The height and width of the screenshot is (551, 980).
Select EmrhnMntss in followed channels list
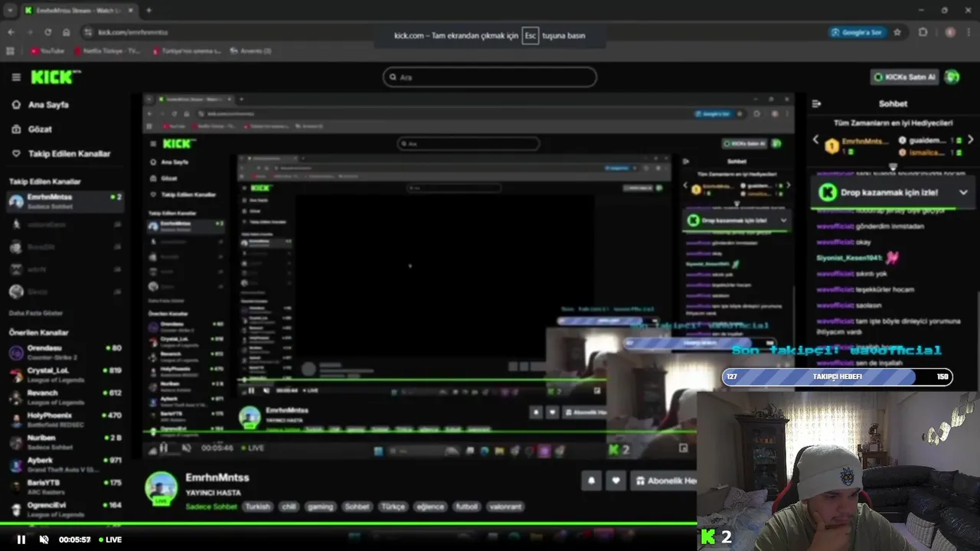64,201
